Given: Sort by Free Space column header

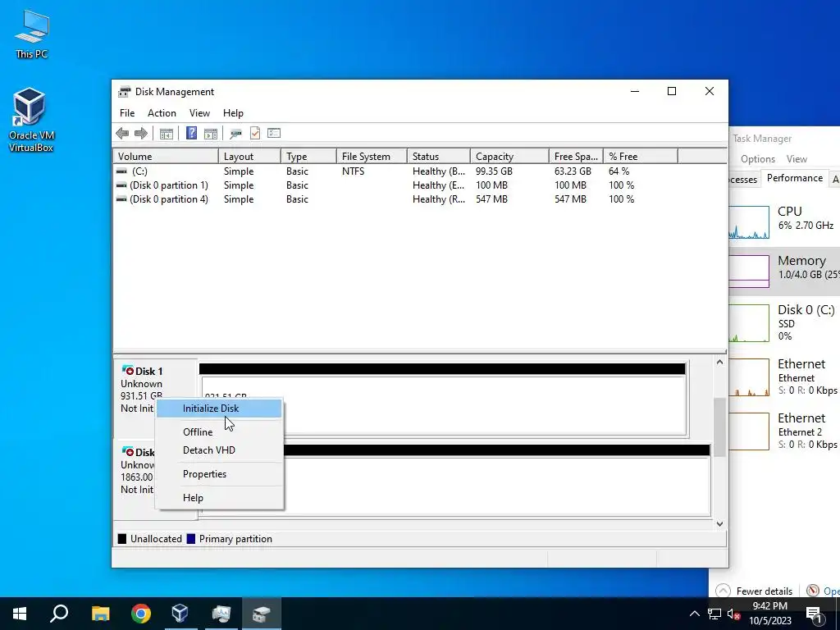Looking at the screenshot, I should (x=576, y=157).
